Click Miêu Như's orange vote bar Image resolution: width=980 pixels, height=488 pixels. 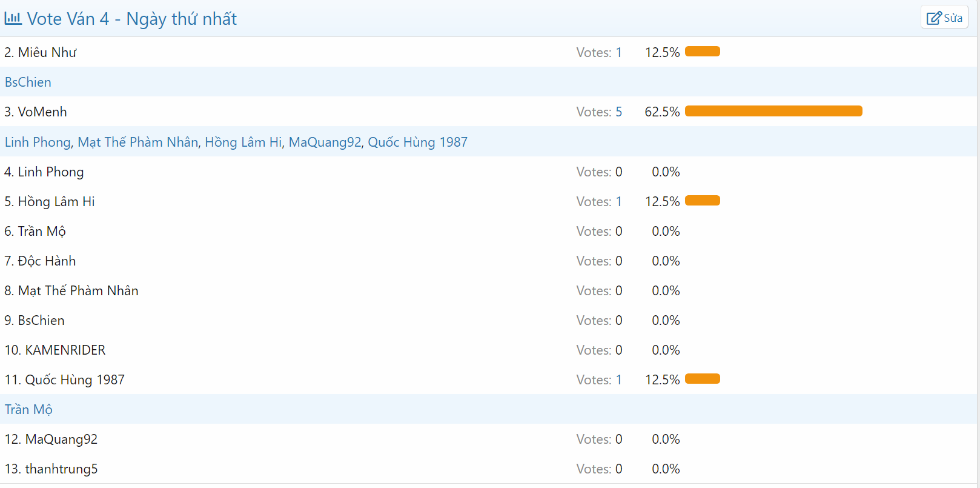click(702, 52)
